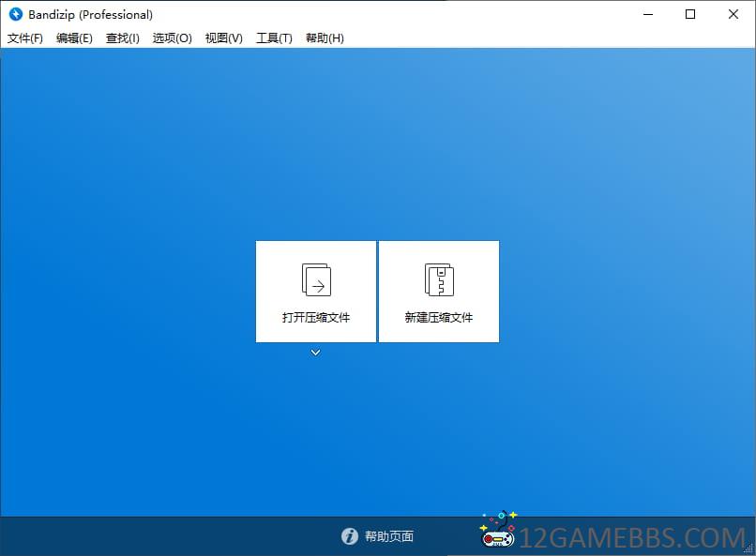Open the 帮助(H) menu
The height and width of the screenshot is (556, 756).
click(x=325, y=38)
